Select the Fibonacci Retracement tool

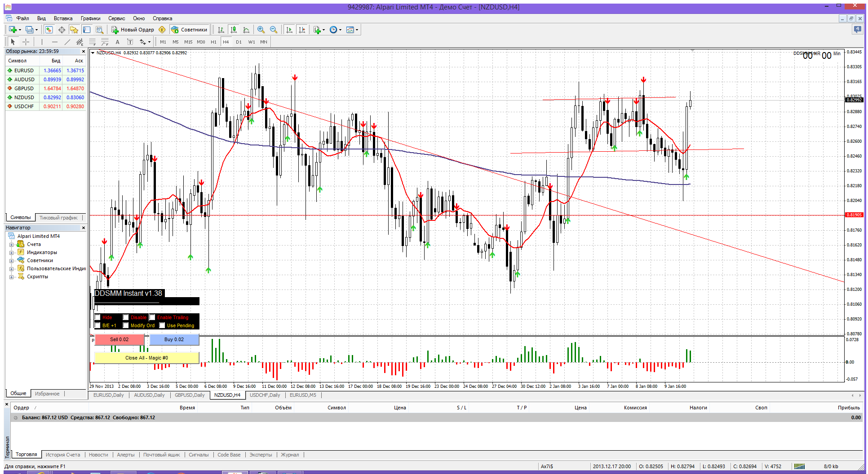[92, 42]
